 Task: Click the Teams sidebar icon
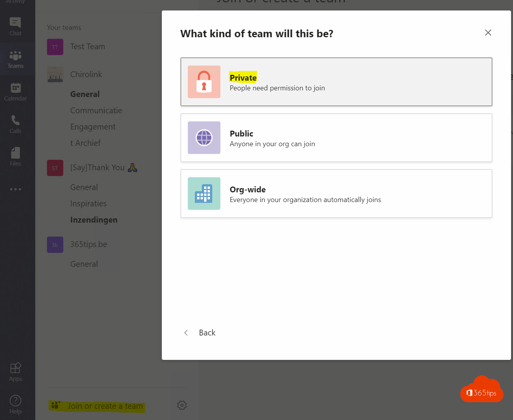coord(16,59)
